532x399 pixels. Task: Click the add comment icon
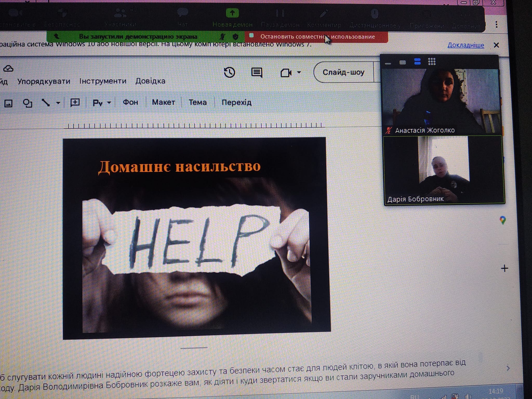click(75, 102)
